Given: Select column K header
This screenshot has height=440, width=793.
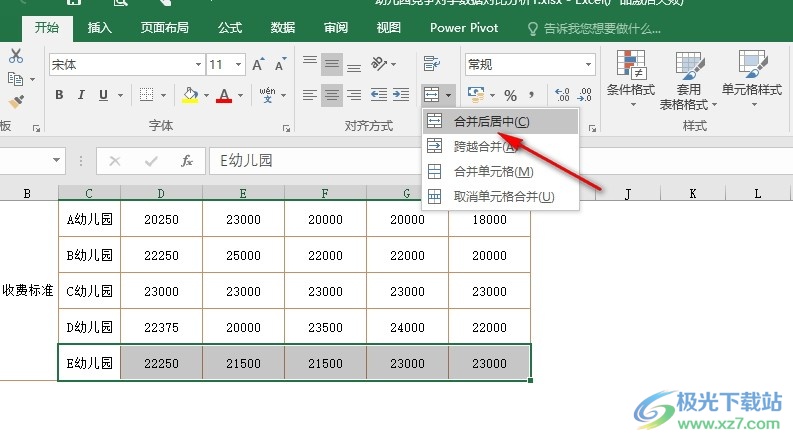Looking at the screenshot, I should 692,193.
